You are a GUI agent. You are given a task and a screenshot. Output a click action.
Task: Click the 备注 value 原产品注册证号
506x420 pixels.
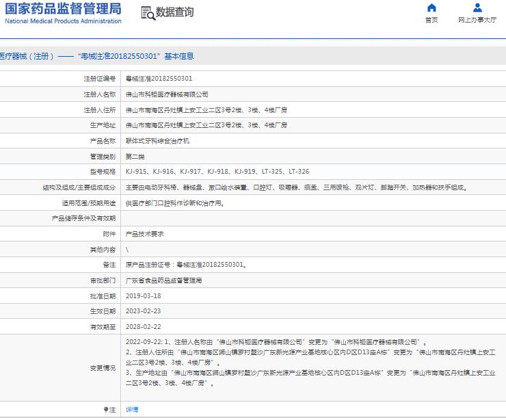click(x=186, y=265)
